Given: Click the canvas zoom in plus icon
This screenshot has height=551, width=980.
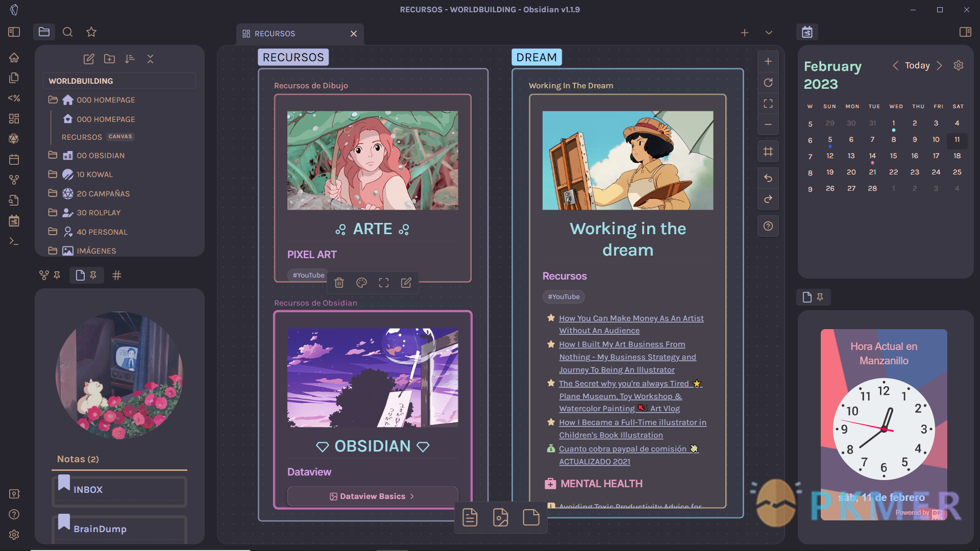Looking at the screenshot, I should point(768,62).
